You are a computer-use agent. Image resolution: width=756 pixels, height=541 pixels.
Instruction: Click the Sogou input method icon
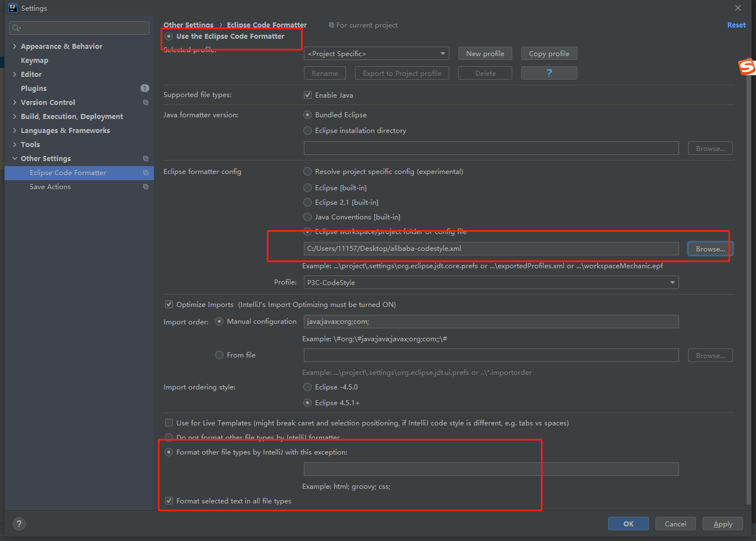click(747, 67)
